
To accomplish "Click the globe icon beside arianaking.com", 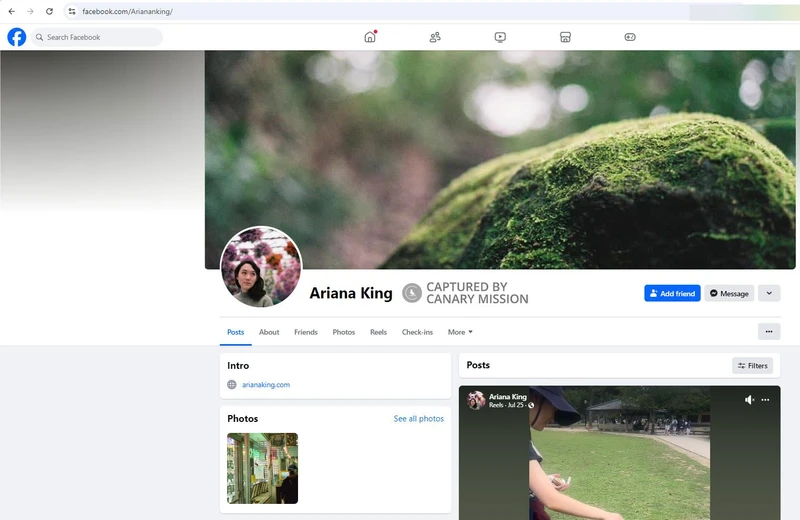I will tap(232, 385).
